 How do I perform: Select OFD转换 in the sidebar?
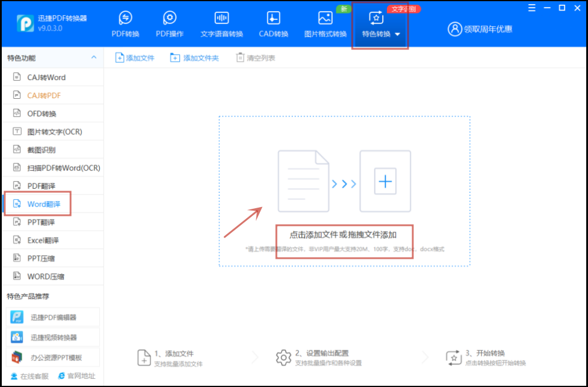(53, 114)
